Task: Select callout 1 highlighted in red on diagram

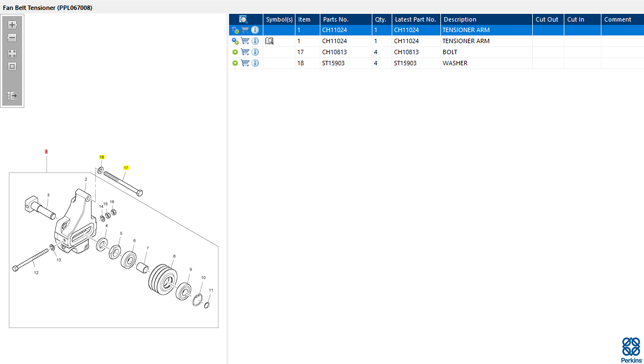Action: click(46, 152)
